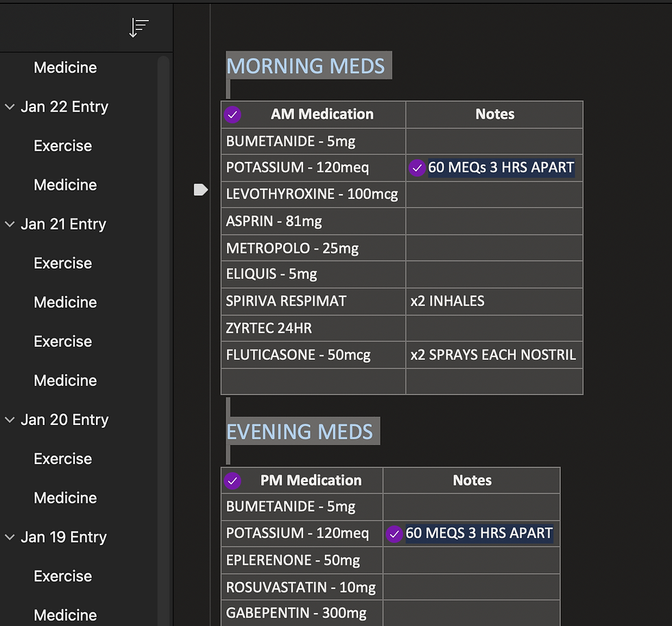Open the Jan 19 Entry page
The width and height of the screenshot is (672, 626).
63,537
